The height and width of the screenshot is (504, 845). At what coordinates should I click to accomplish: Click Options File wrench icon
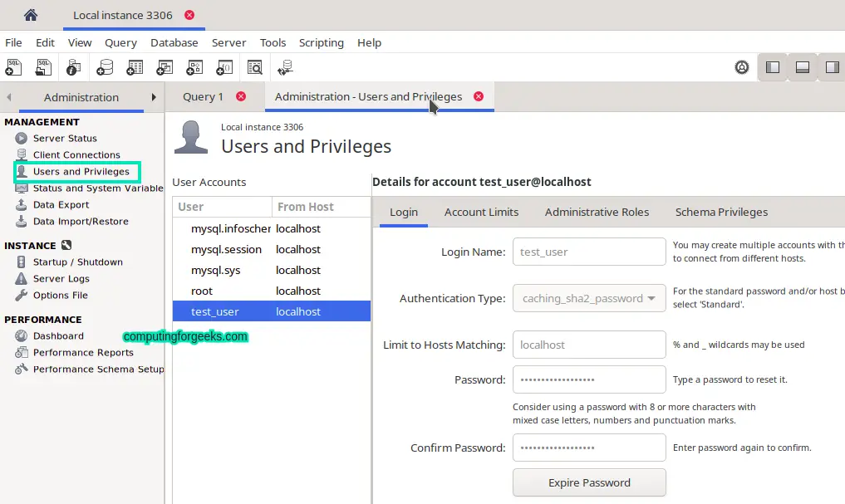pos(21,295)
